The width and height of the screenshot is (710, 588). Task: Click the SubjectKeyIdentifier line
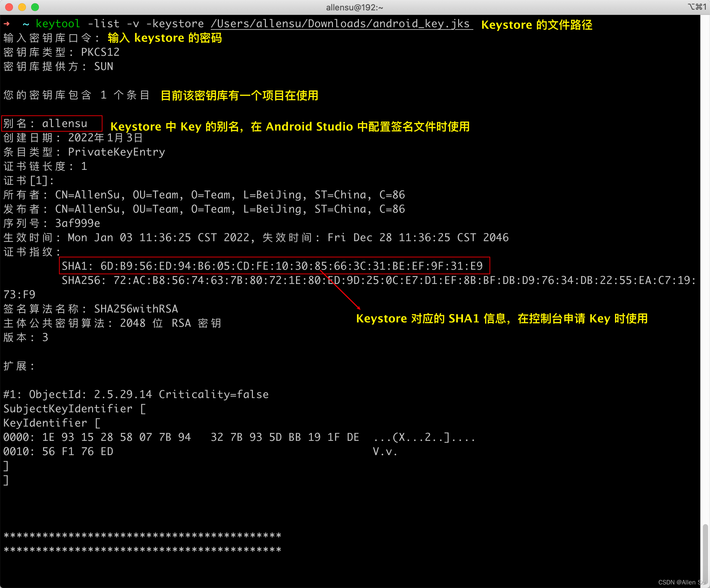74,409
